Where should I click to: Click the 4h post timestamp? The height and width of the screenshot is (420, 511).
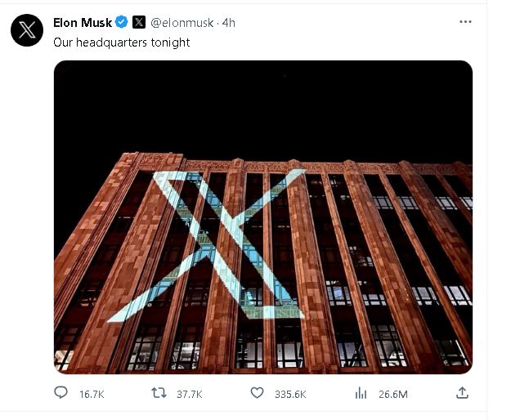(228, 23)
